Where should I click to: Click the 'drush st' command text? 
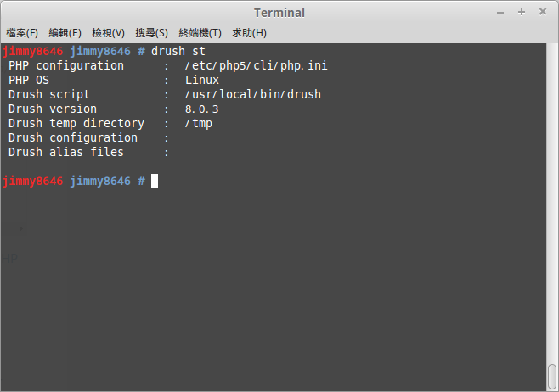178,51
